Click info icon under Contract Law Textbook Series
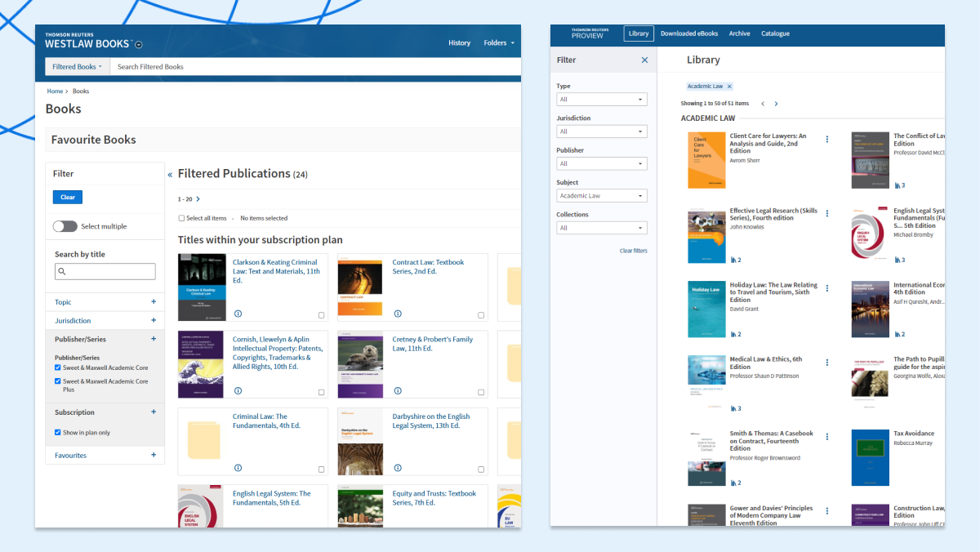This screenshot has width=980, height=552. click(398, 314)
